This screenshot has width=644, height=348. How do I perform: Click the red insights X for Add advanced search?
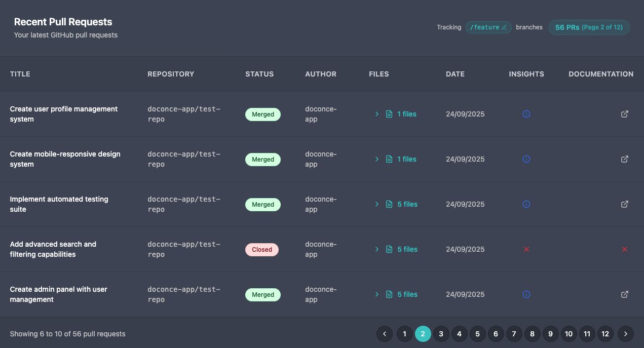(x=526, y=249)
